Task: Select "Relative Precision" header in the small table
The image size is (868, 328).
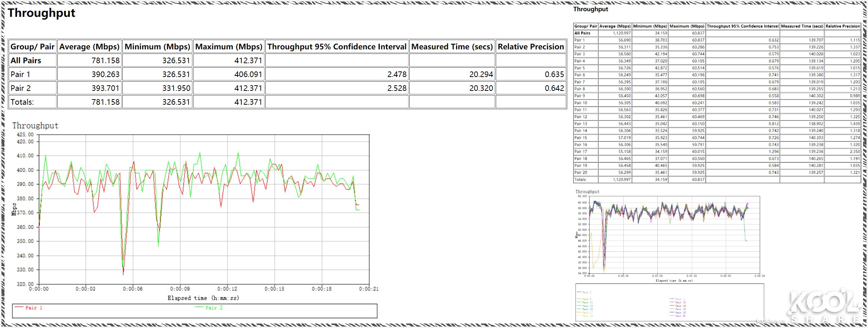Action: [843, 27]
